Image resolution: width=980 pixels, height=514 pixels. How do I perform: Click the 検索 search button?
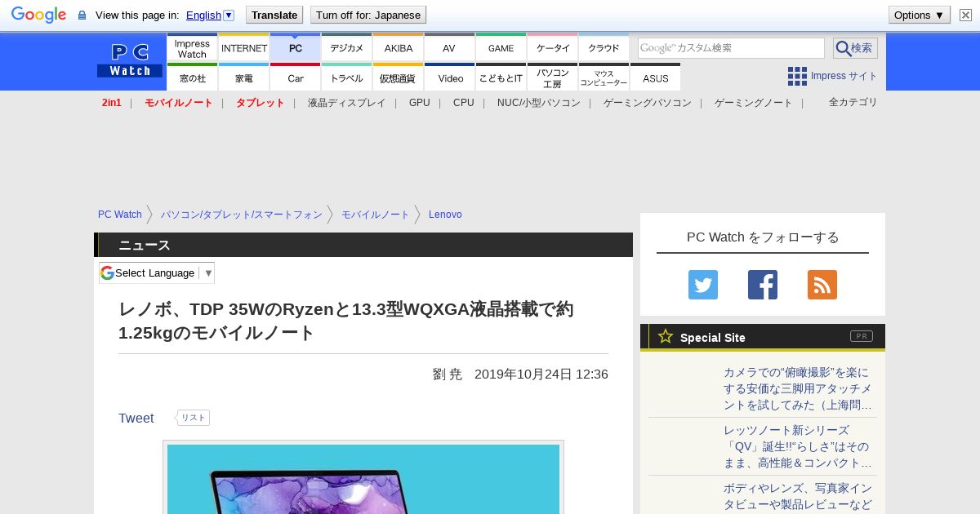click(x=855, y=48)
